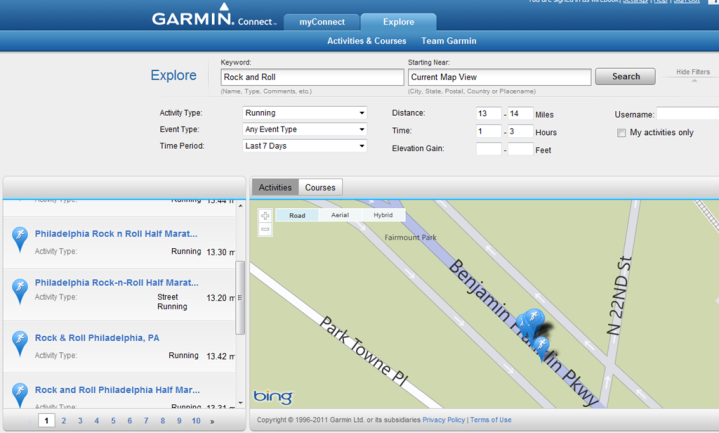This screenshot has height=433, width=719.
Task: Switch to the myConnect tab
Action: [322, 22]
